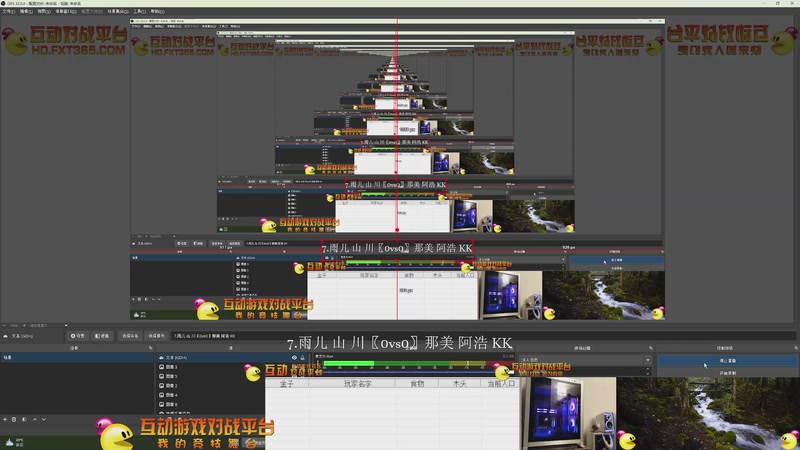
Task: Click the audio mixer volume slider
Action: (416, 372)
